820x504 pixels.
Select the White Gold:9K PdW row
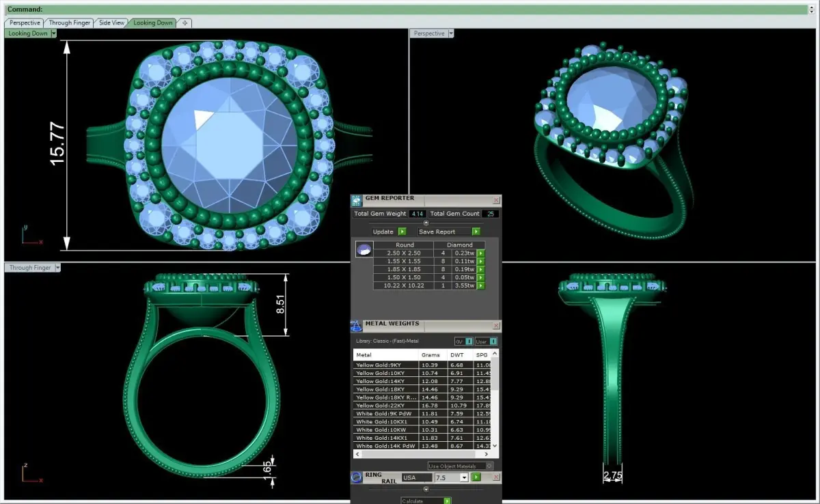pyautogui.click(x=423, y=414)
